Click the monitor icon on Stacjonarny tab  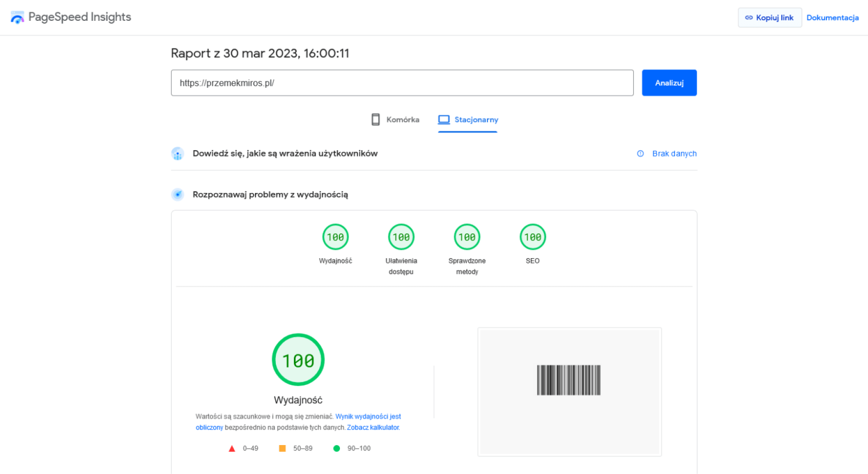click(x=445, y=119)
